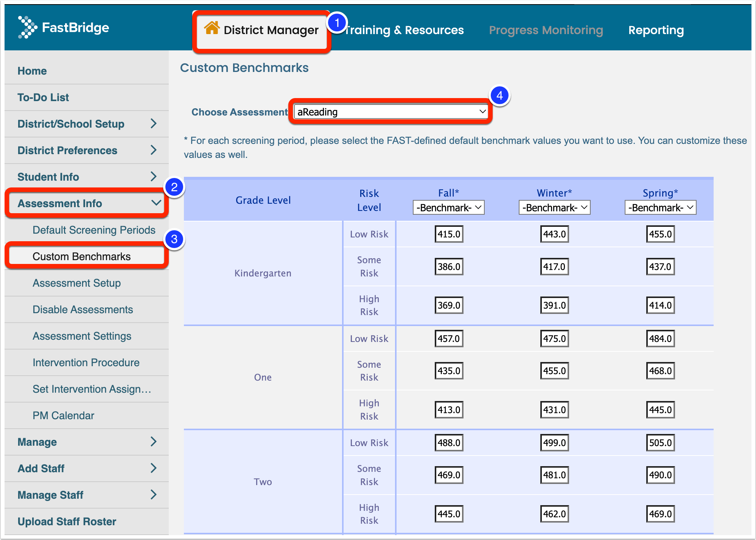Open Disable Assessments page
This screenshot has height=540, width=756.
click(x=82, y=309)
